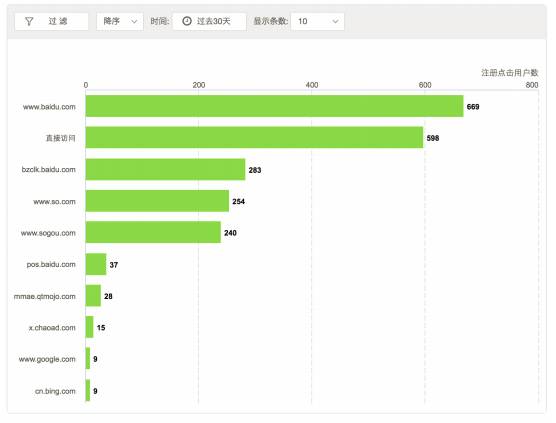Click the value label 669
Screen dimensions: 556x423
click(x=473, y=107)
